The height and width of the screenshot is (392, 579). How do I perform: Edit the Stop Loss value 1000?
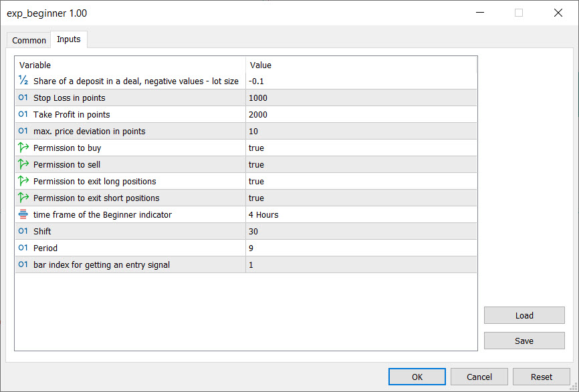pos(361,97)
